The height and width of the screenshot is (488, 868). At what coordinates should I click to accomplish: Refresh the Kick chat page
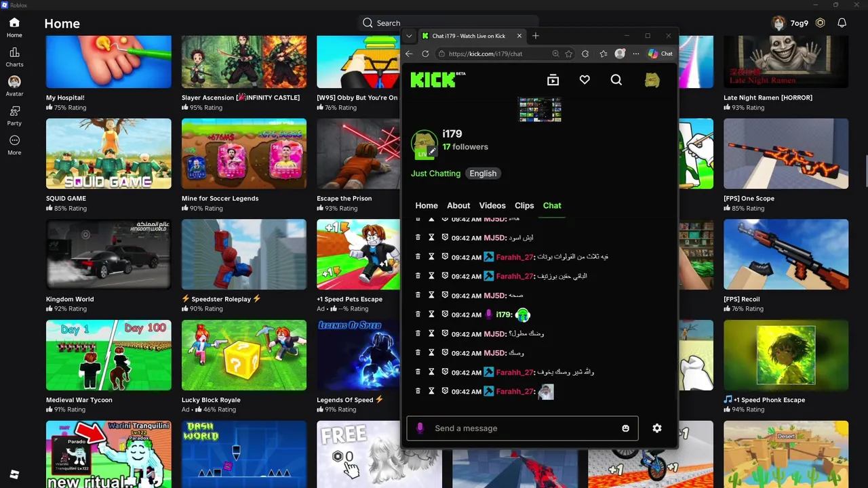tap(425, 54)
